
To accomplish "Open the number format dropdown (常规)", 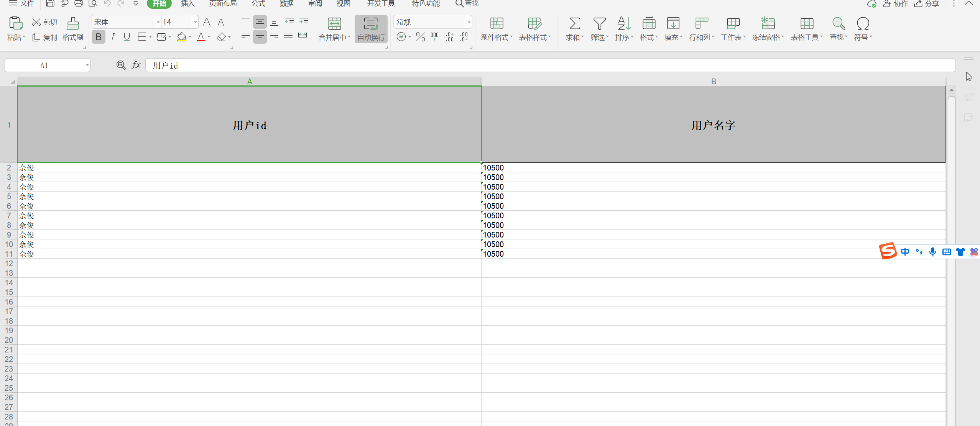I will pyautogui.click(x=469, y=22).
